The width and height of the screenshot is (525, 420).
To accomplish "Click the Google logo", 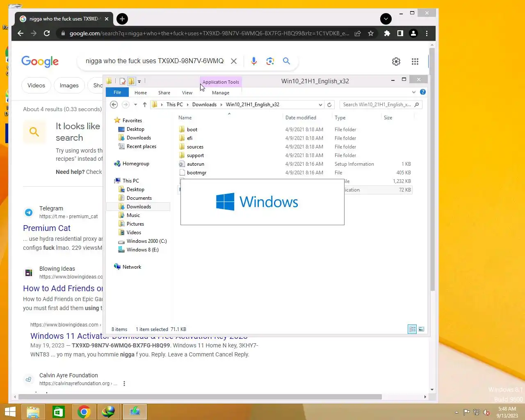I will tap(40, 62).
